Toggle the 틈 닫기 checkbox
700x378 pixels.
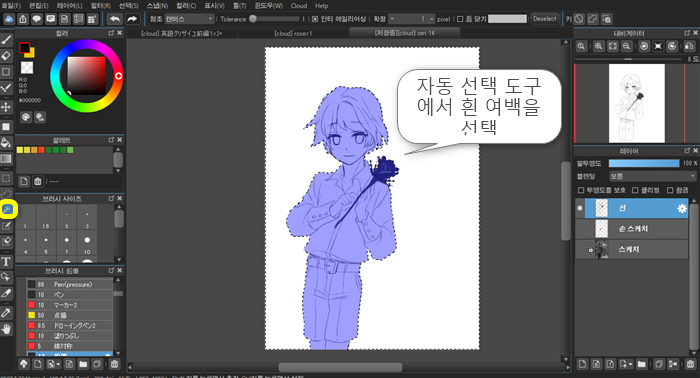pos(460,19)
